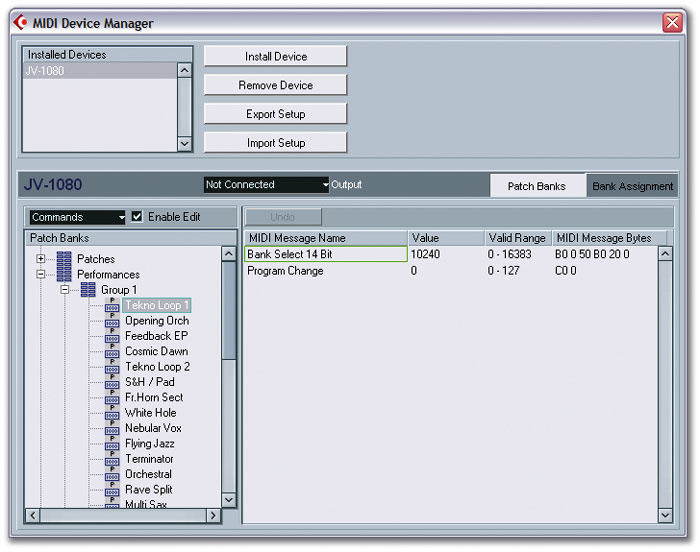700x552 pixels.
Task: Select the Terminator performance
Action: [149, 459]
